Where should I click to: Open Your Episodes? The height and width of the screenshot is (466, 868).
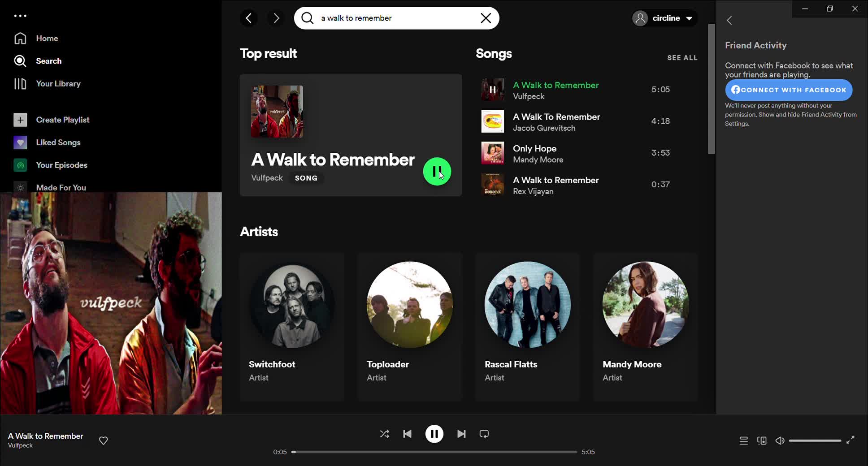pyautogui.click(x=62, y=165)
